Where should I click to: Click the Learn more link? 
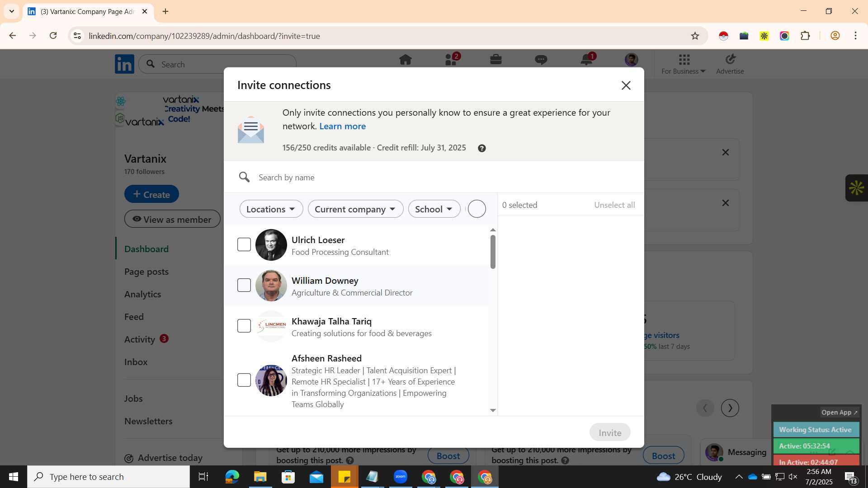point(342,126)
